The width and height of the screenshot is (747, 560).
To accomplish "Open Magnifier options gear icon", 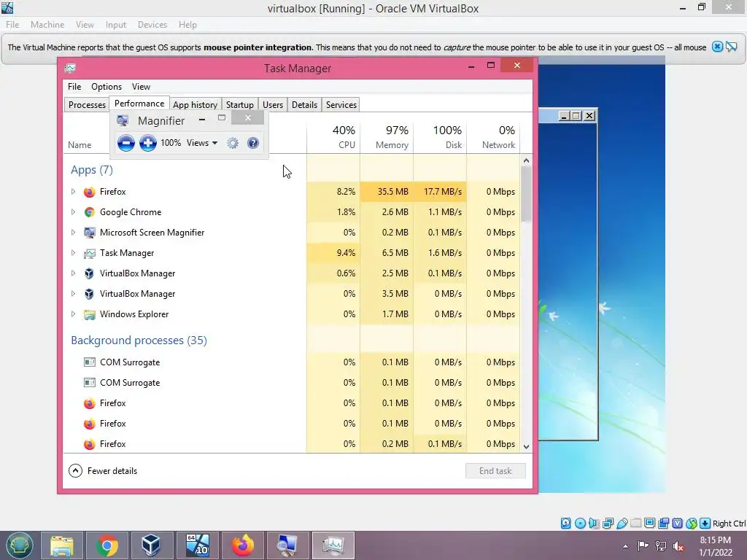I will (233, 143).
